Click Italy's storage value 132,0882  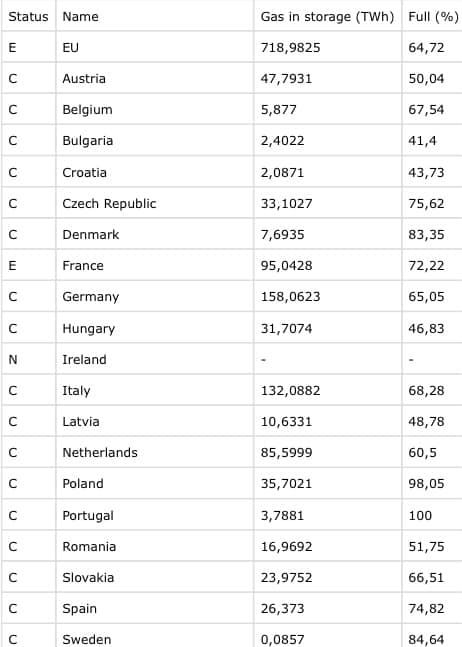point(290,390)
